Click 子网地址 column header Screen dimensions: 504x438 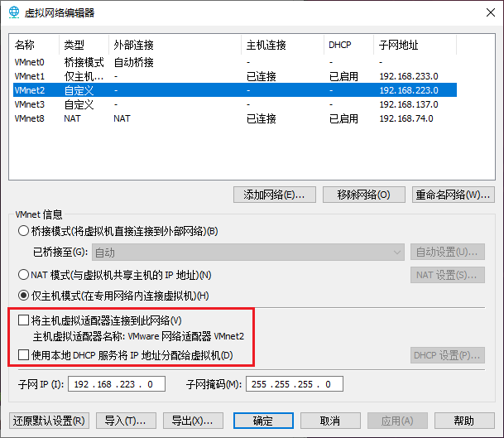coord(415,45)
